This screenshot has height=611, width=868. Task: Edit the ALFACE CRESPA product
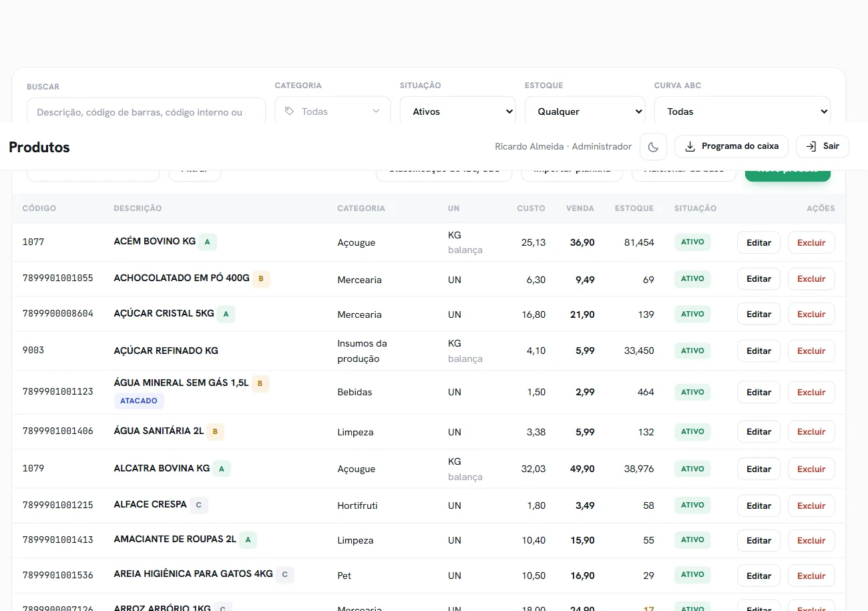758,505
